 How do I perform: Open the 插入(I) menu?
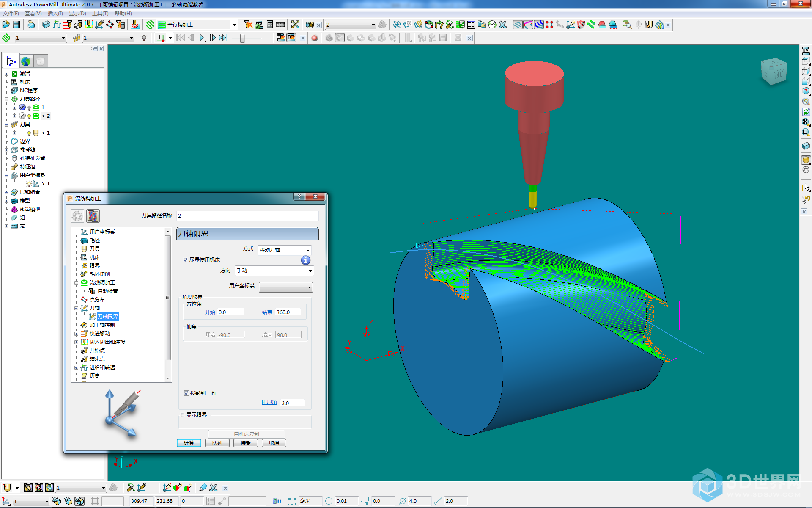pos(55,14)
